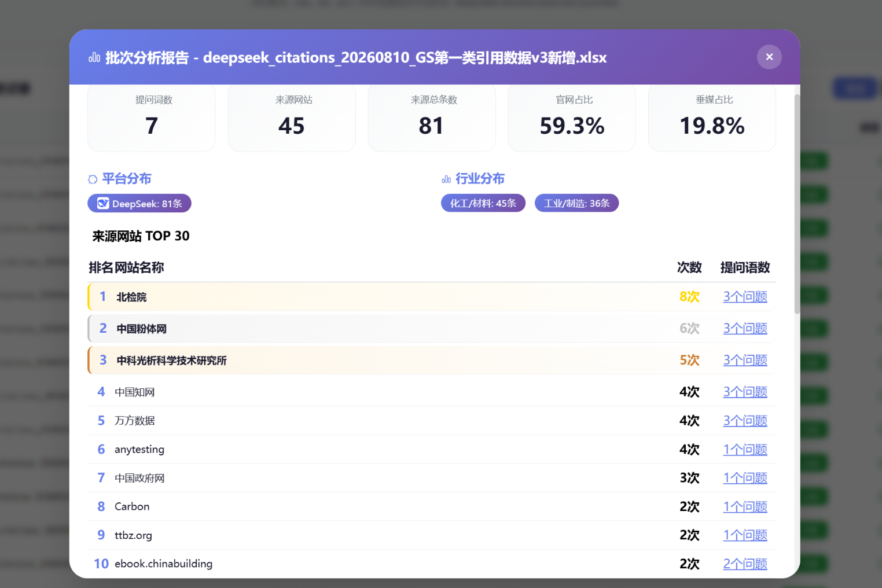The height and width of the screenshot is (588, 882).
Task: Click the 平台分布 section icon
Action: tap(93, 179)
